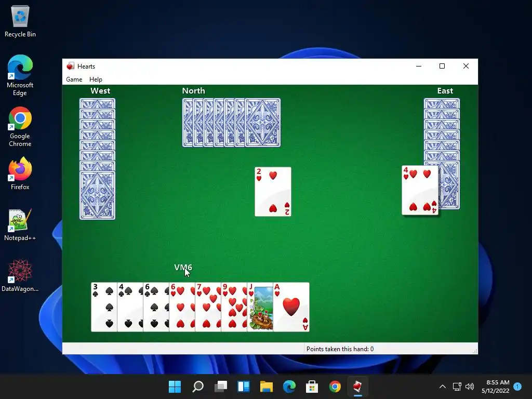Open taskbar Search
532x399 pixels.
coord(198,387)
